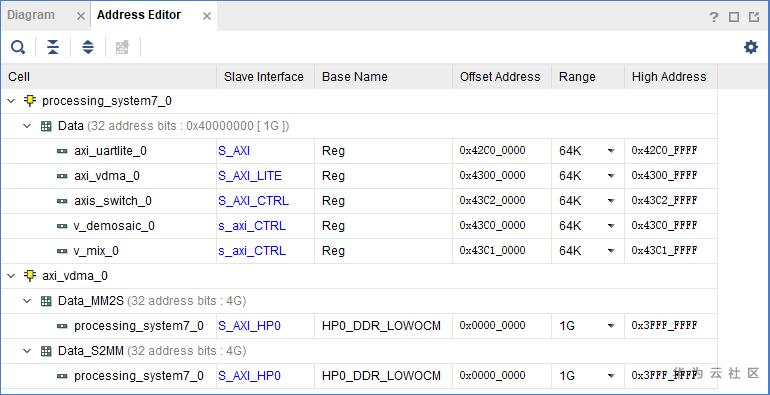Select the v_mix_0 row
Viewport: 770px width, 395px height.
point(359,251)
